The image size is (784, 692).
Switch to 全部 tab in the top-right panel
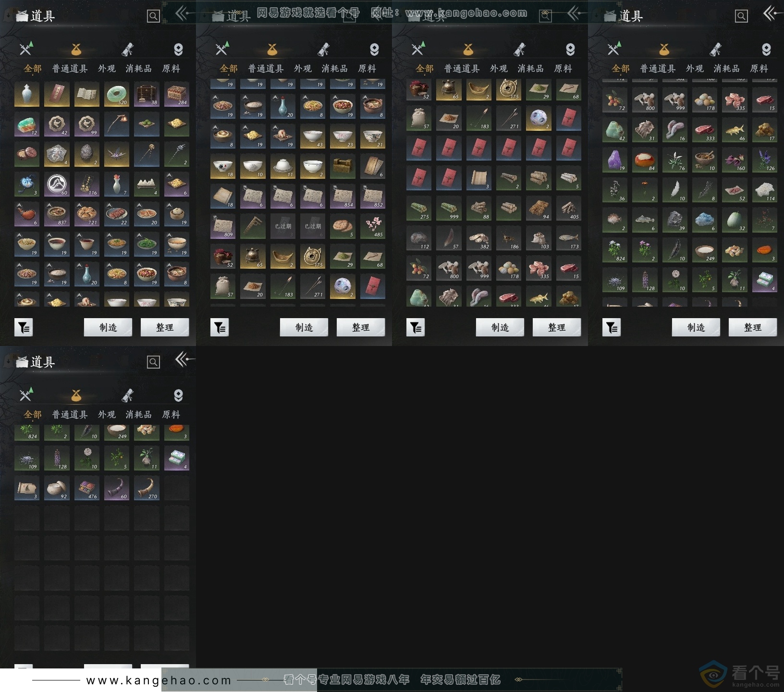pos(621,69)
